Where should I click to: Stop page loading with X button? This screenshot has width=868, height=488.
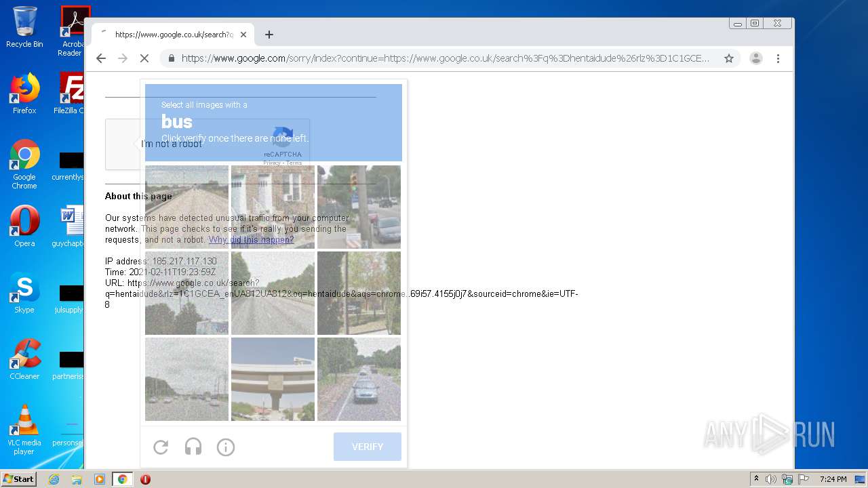[x=144, y=58]
